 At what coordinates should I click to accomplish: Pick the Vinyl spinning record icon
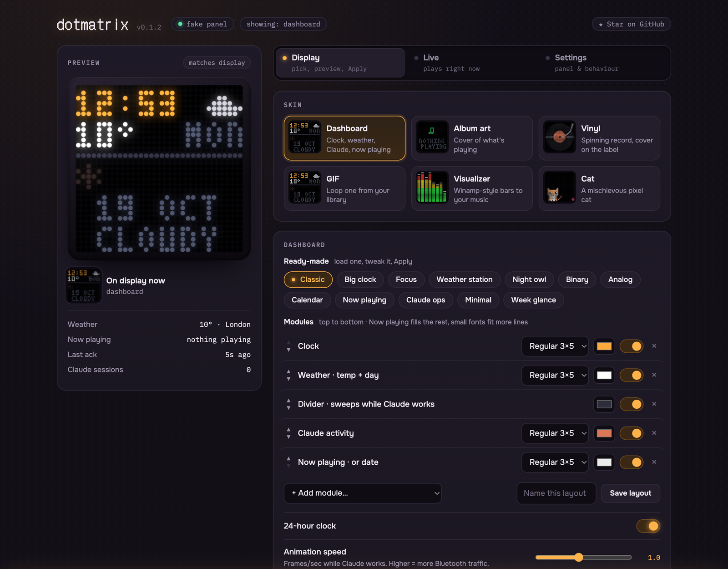560,137
